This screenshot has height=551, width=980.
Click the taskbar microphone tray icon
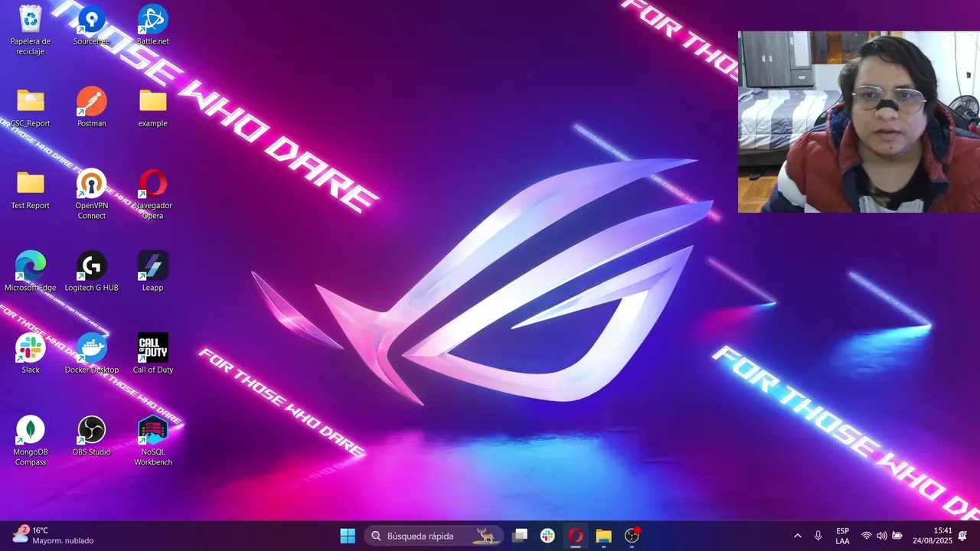818,536
